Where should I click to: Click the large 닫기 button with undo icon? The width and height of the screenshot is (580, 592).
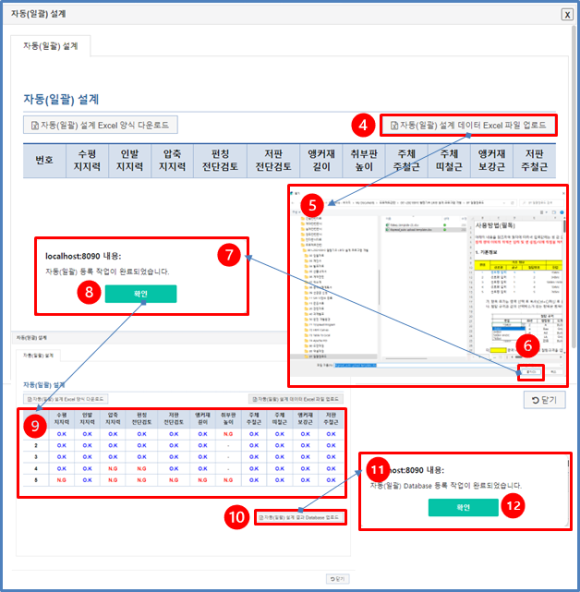(544, 400)
